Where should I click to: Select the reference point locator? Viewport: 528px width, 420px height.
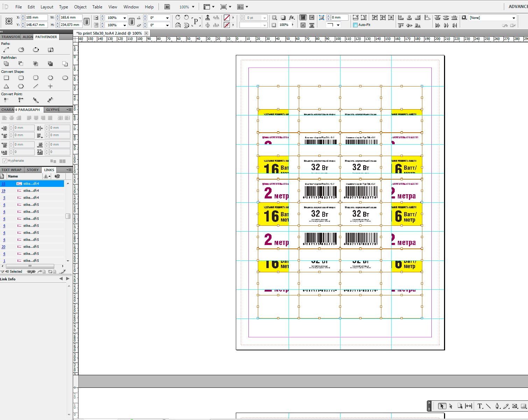click(9, 21)
